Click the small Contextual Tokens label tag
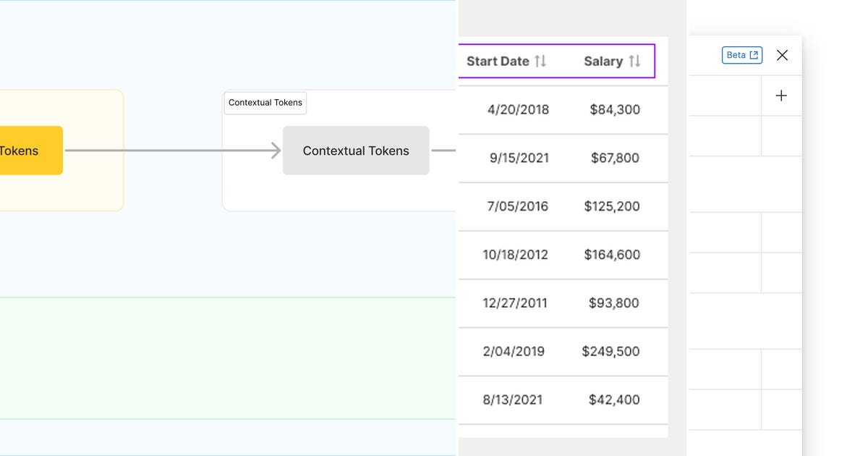The image size is (868, 456). pos(265,103)
